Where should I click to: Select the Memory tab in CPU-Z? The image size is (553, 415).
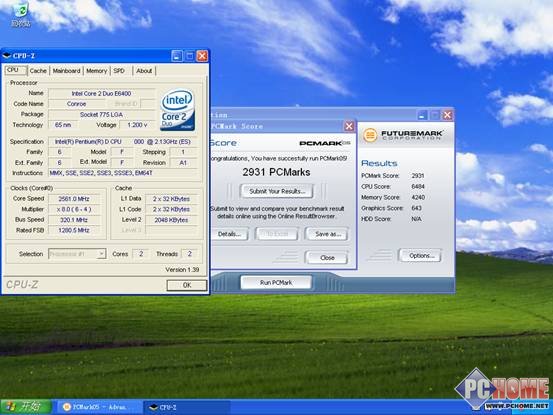coord(96,71)
